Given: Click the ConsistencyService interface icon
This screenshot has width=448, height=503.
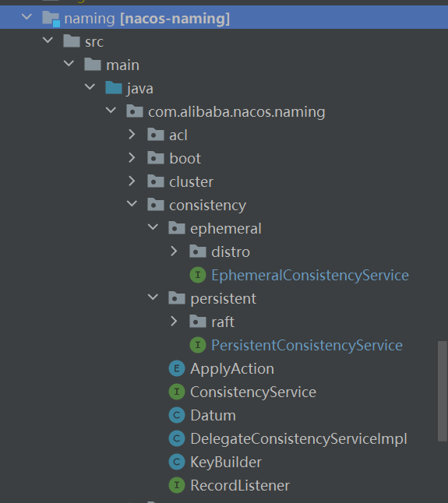Looking at the screenshot, I should tap(177, 392).
